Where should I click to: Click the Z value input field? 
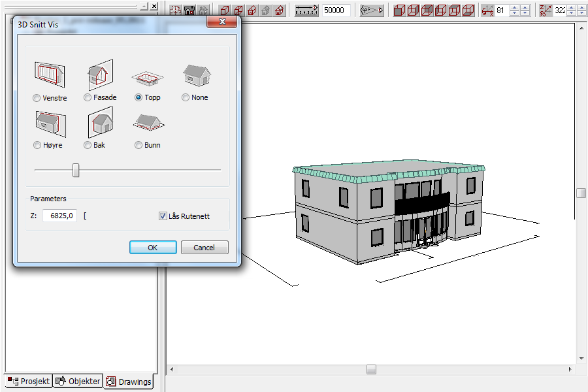click(x=59, y=216)
